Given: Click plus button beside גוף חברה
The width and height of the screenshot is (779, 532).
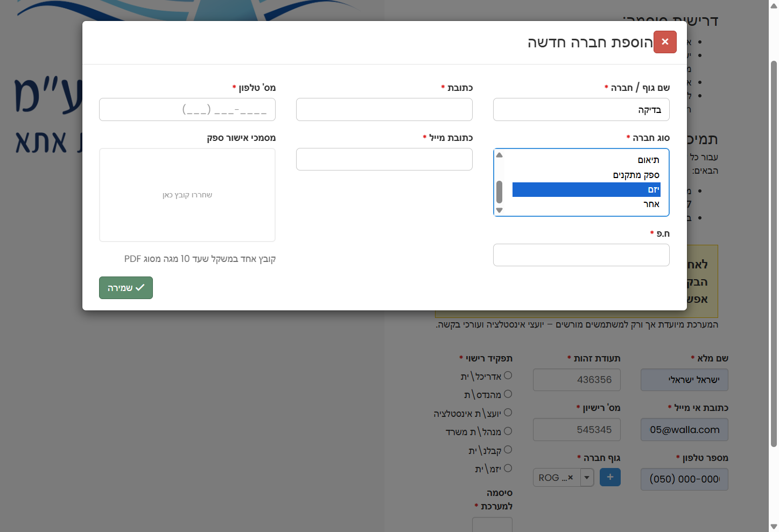Looking at the screenshot, I should tap(610, 477).
